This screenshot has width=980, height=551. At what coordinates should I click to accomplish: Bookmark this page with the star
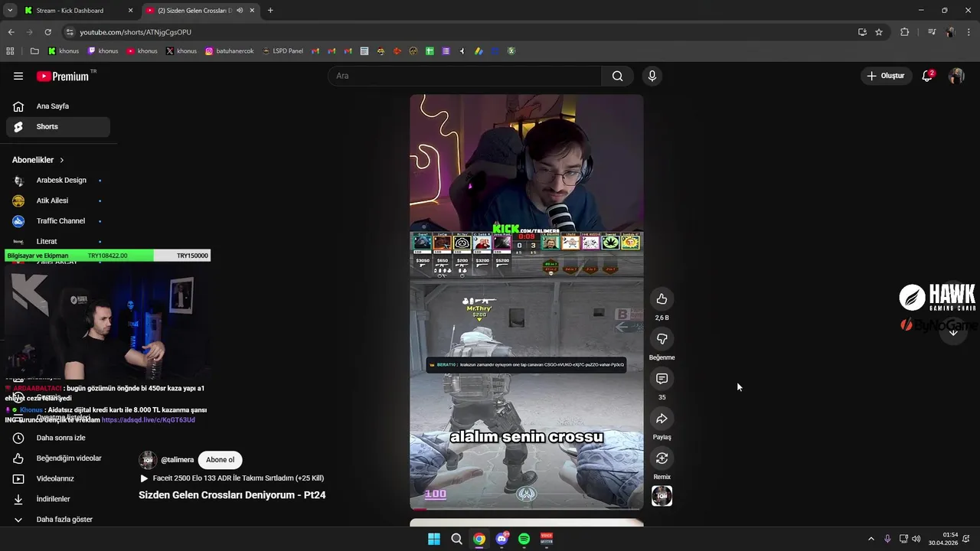pos(879,32)
